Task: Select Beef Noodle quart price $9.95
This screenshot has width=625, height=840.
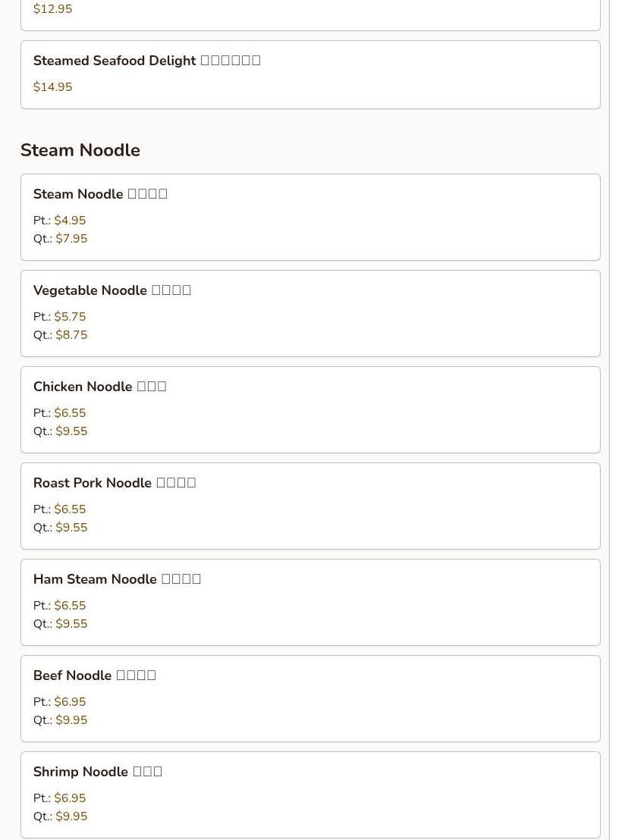Action: click(x=71, y=720)
